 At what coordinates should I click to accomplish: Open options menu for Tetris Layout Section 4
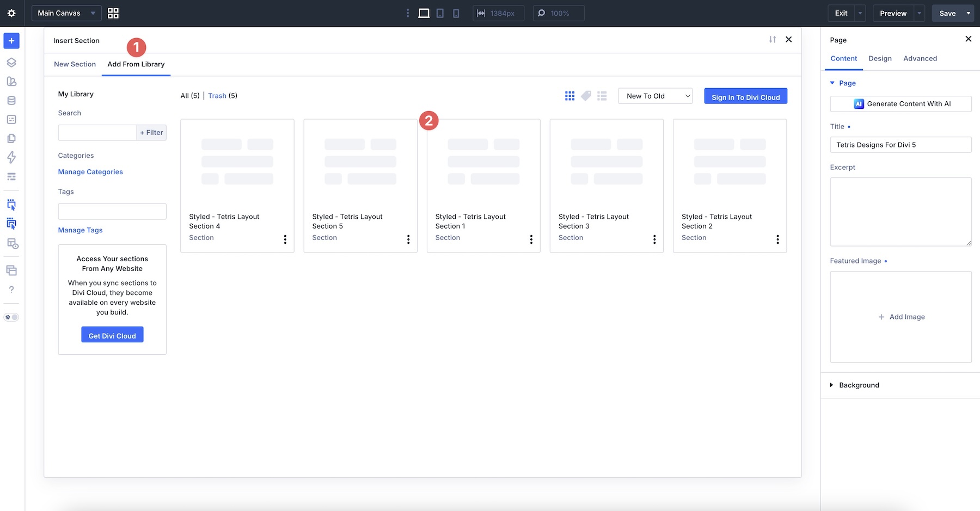(x=285, y=239)
